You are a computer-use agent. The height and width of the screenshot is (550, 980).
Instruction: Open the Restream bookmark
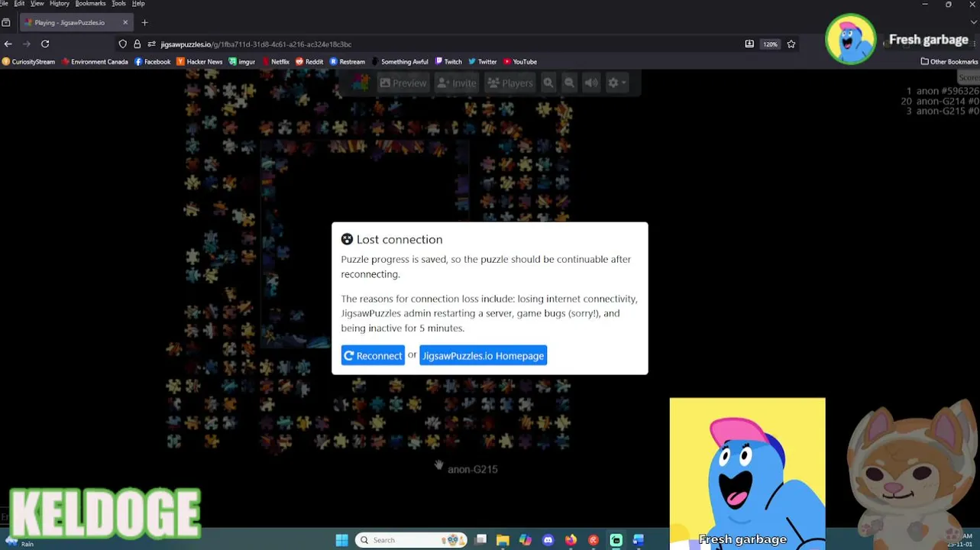347,62
